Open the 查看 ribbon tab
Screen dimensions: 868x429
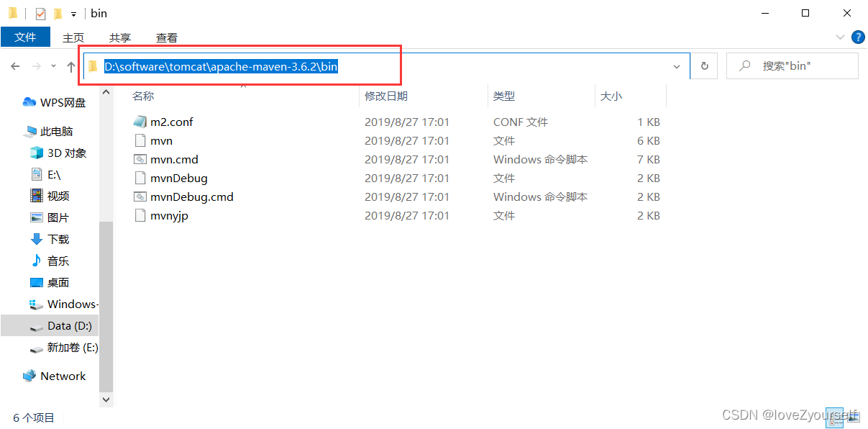pyautogui.click(x=167, y=37)
